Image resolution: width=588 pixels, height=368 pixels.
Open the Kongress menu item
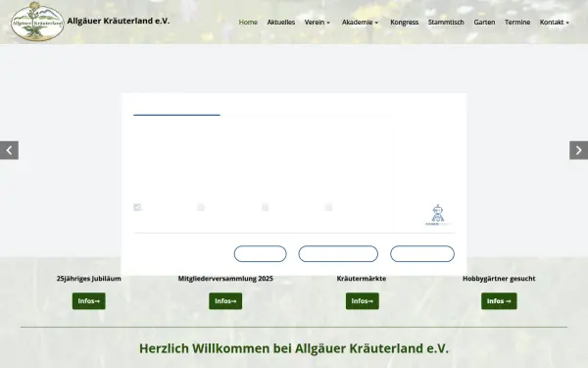pos(404,23)
